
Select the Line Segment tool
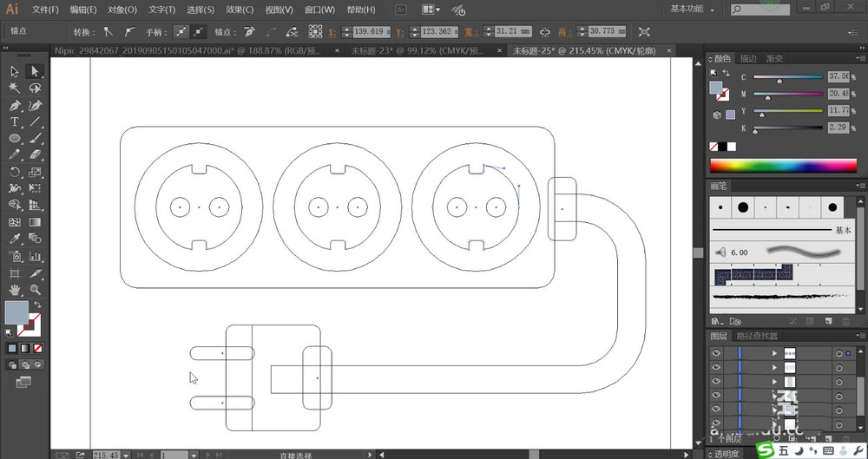point(35,121)
